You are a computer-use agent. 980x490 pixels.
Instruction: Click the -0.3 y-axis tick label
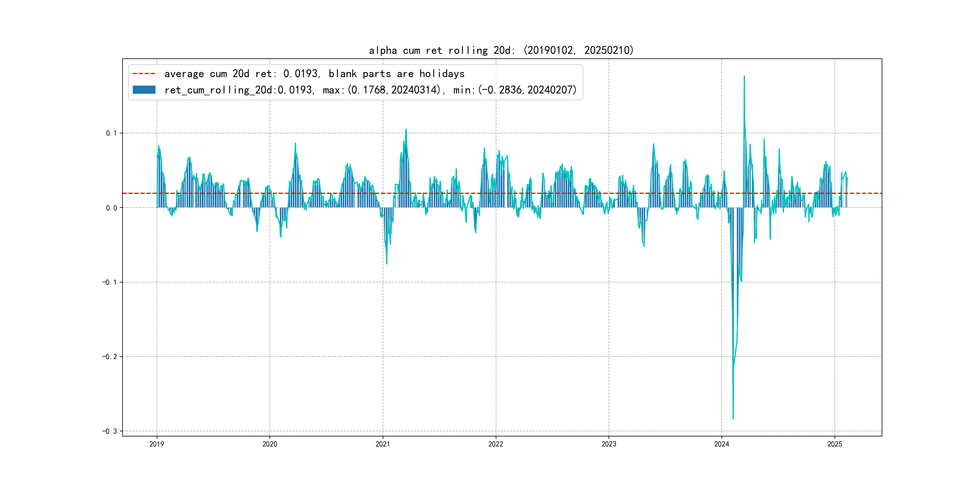[109, 431]
